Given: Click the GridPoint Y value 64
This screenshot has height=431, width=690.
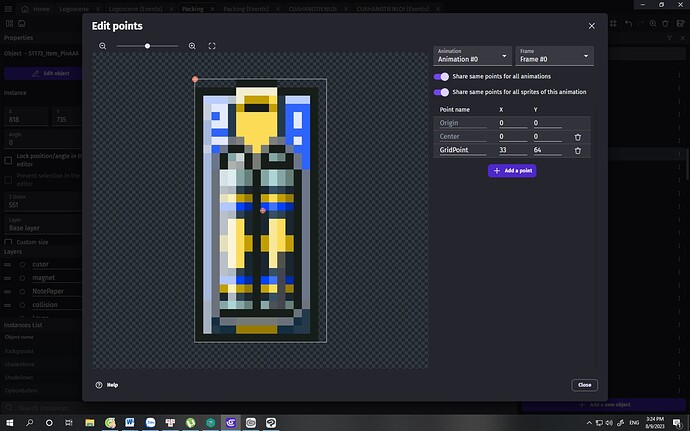Looking at the screenshot, I should (x=547, y=150).
